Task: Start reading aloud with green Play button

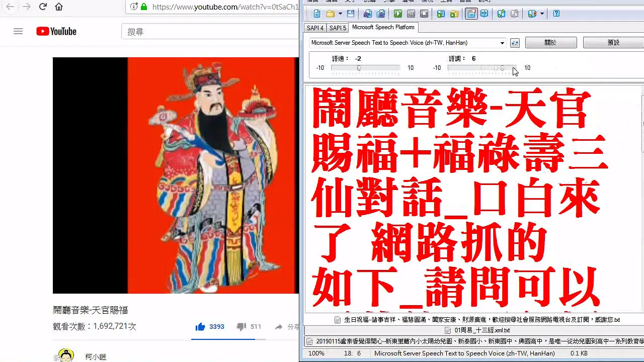Action: (x=398, y=14)
